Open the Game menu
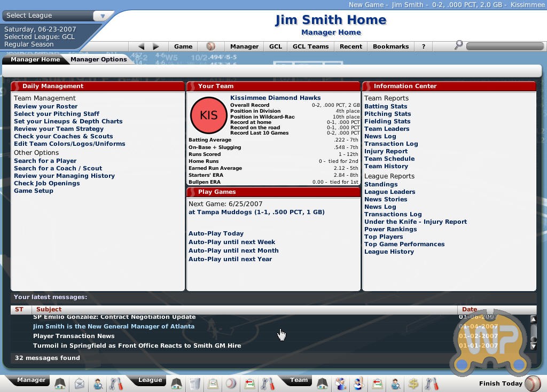Viewport: 547px width, 392px height. tap(183, 46)
